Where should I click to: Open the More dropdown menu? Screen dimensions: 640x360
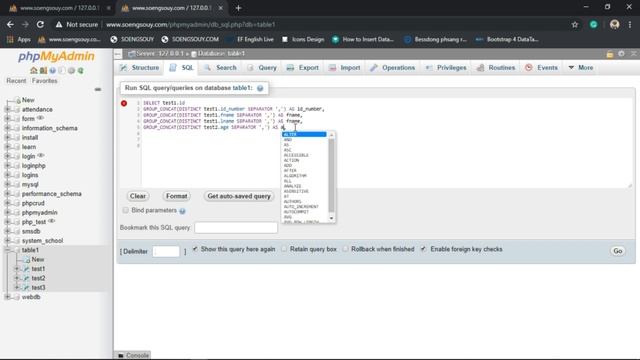coord(581,68)
